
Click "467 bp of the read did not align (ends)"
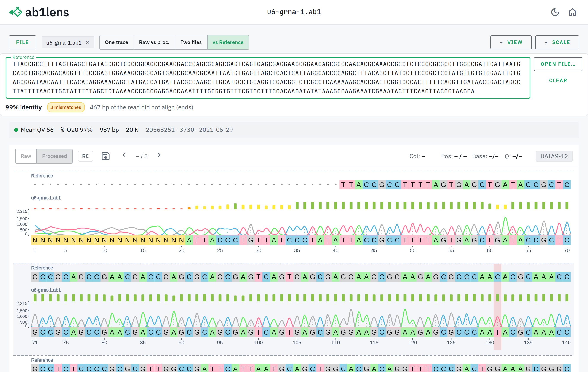141,107
